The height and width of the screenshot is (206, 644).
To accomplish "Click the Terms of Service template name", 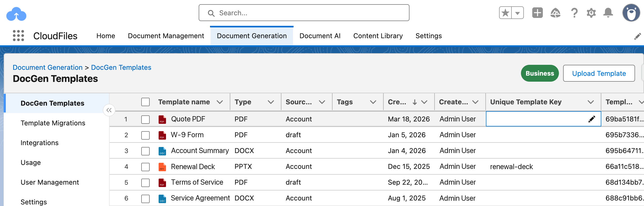I will click(x=197, y=182).
